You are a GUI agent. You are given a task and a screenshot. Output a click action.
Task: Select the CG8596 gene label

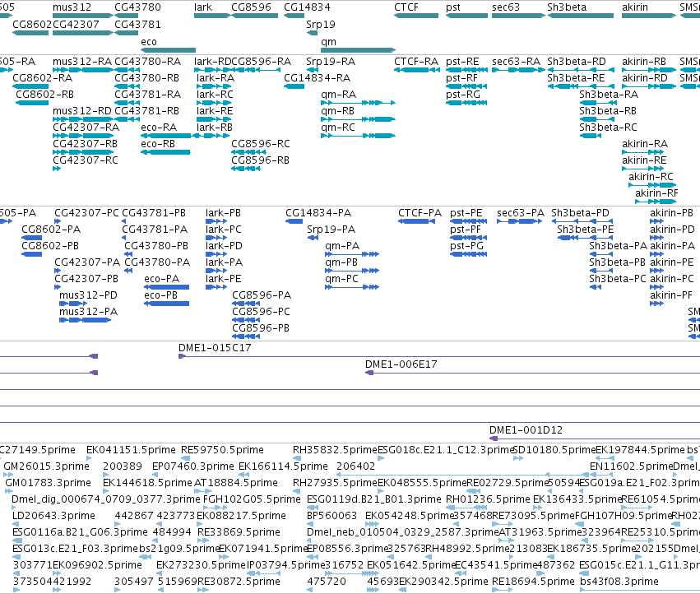click(x=252, y=7)
